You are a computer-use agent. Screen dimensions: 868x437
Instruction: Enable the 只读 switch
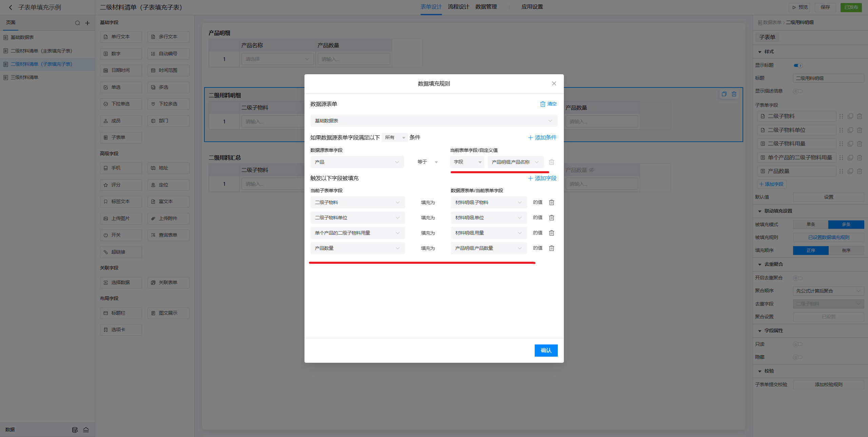[797, 344]
